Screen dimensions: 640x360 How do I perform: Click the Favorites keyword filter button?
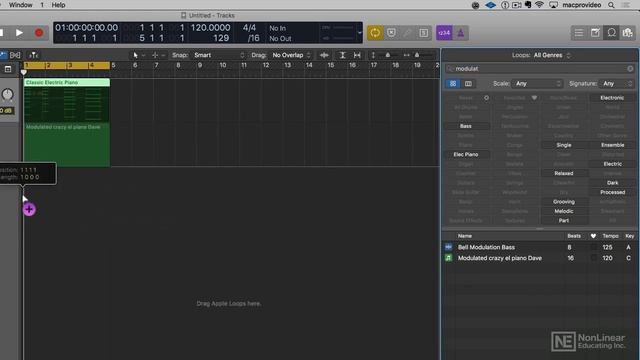515,98
